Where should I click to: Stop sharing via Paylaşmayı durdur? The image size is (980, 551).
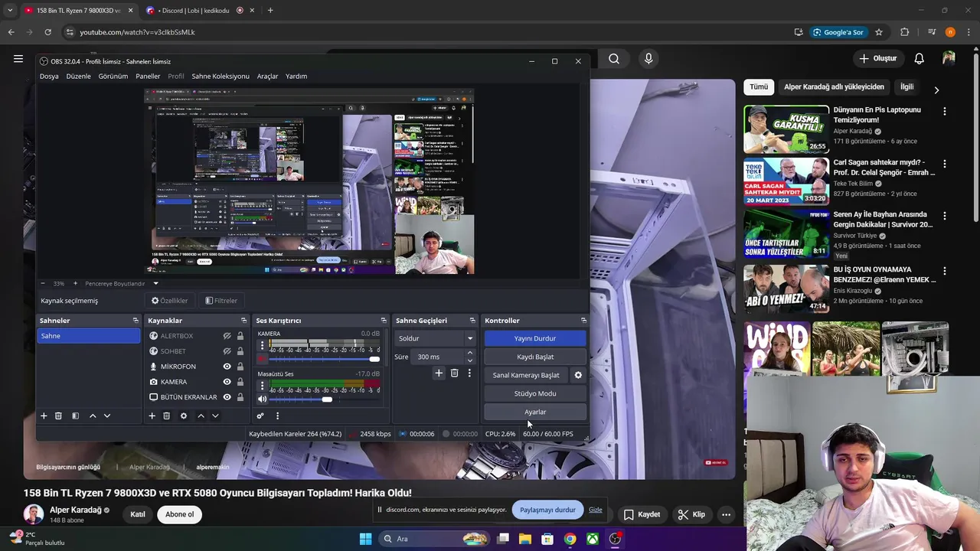point(547,510)
